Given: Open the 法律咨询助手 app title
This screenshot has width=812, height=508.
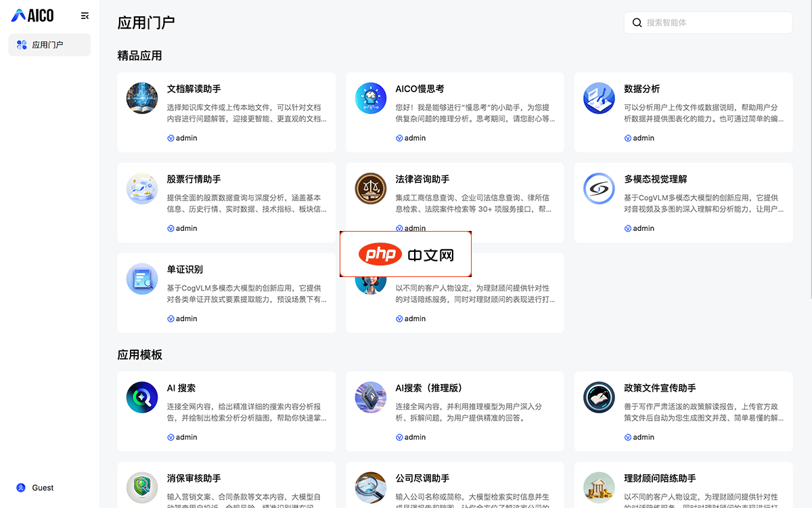Looking at the screenshot, I should pyautogui.click(x=422, y=179).
